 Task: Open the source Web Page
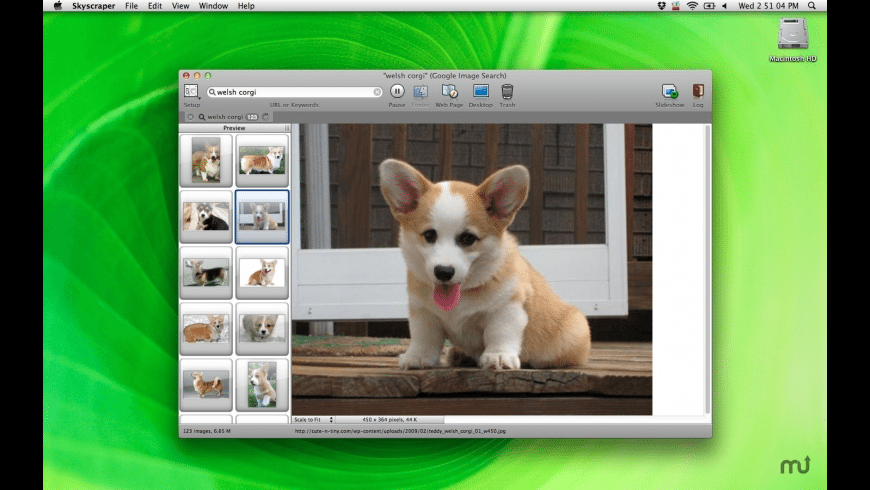(x=449, y=92)
